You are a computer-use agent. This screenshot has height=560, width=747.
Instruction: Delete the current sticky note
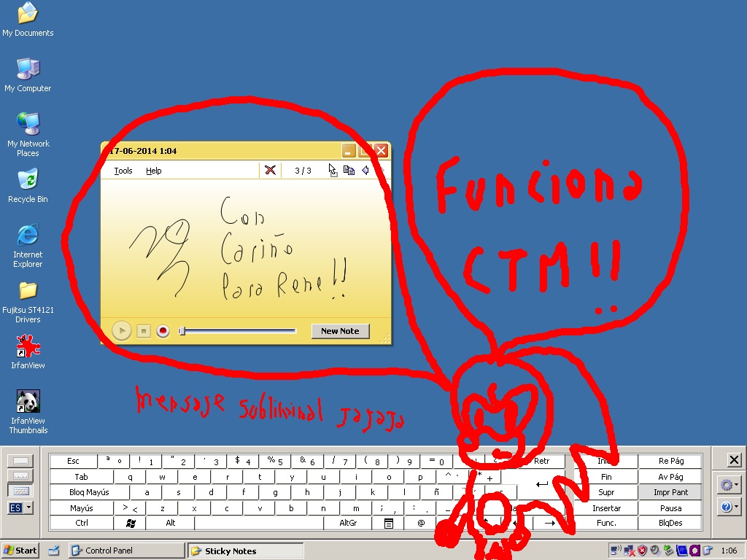(x=270, y=170)
